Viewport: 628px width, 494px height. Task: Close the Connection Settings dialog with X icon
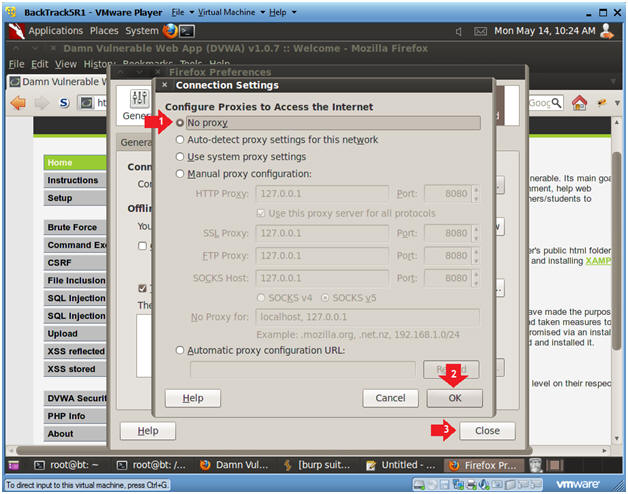pos(164,85)
